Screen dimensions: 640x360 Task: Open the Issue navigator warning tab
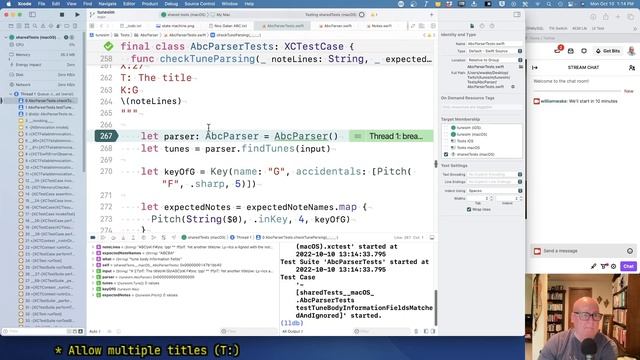pyautogui.click(x=43, y=26)
